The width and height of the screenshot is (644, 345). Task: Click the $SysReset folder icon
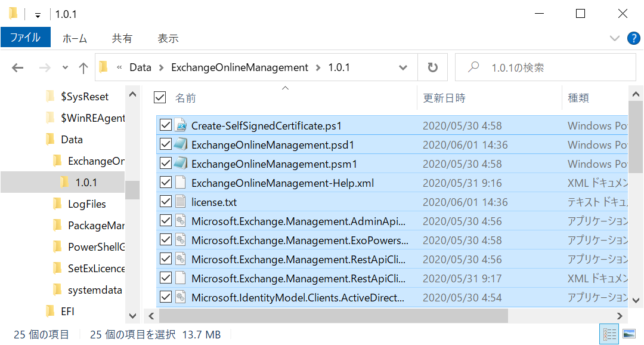[x=50, y=96]
